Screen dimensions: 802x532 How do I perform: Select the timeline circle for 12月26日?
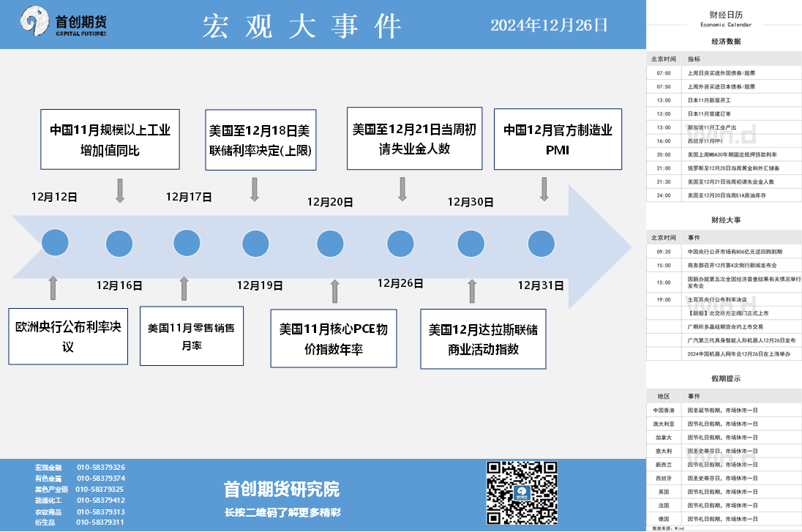400,244
